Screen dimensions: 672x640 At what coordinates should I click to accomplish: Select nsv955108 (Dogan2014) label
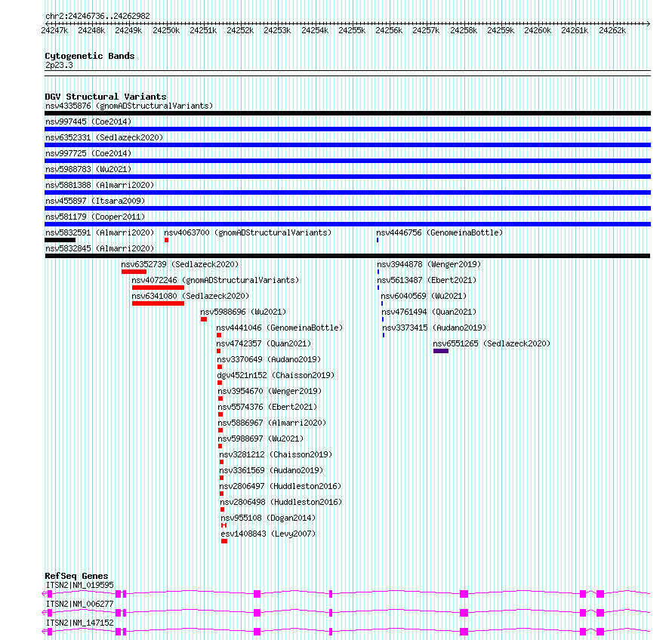[268, 518]
